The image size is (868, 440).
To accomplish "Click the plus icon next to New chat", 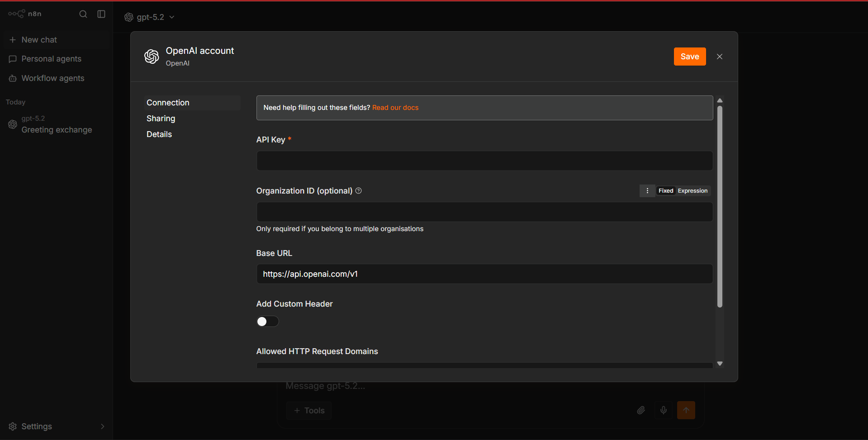I will point(13,40).
